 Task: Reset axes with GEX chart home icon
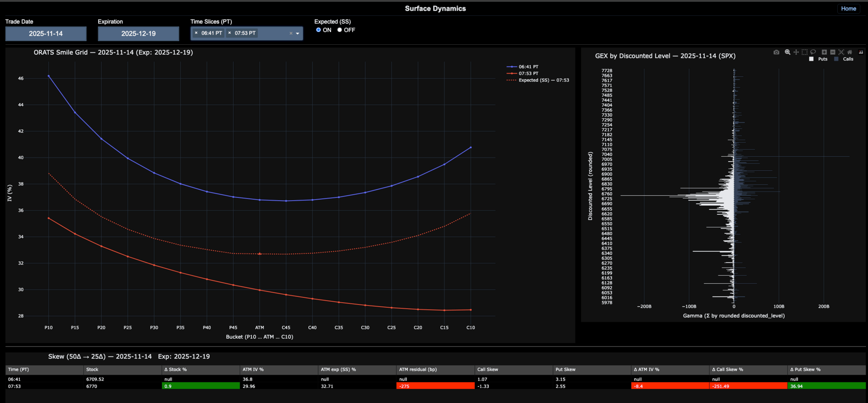pyautogui.click(x=849, y=52)
